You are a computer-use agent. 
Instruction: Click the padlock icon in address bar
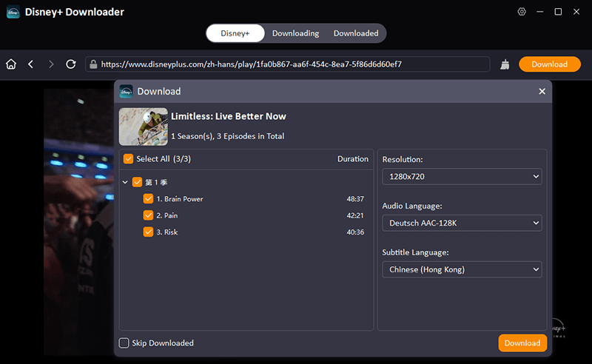click(x=93, y=64)
